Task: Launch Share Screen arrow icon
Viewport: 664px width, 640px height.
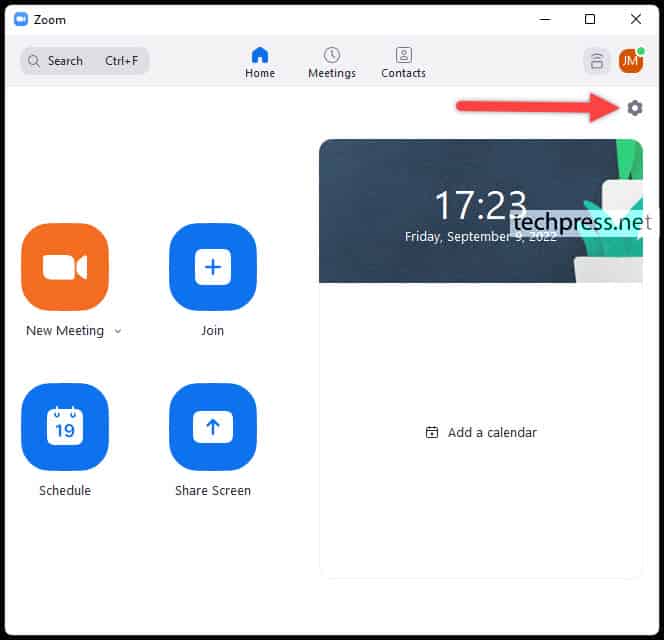Action: click(x=213, y=427)
